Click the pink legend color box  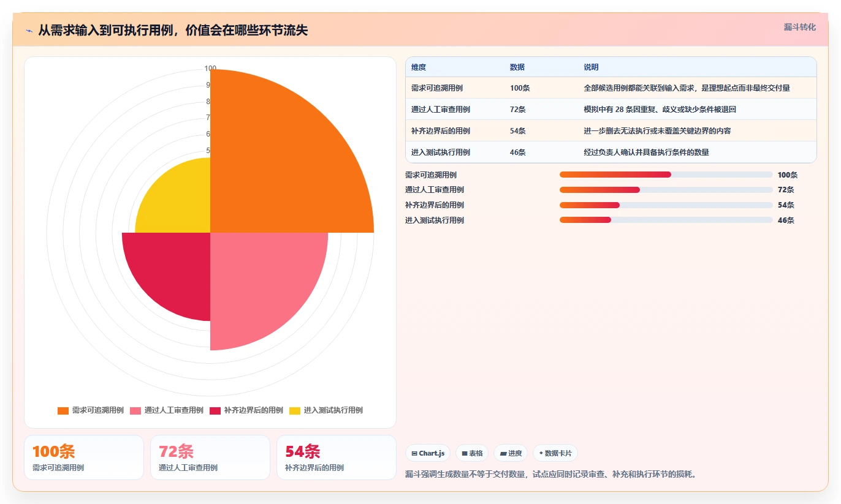click(135, 411)
